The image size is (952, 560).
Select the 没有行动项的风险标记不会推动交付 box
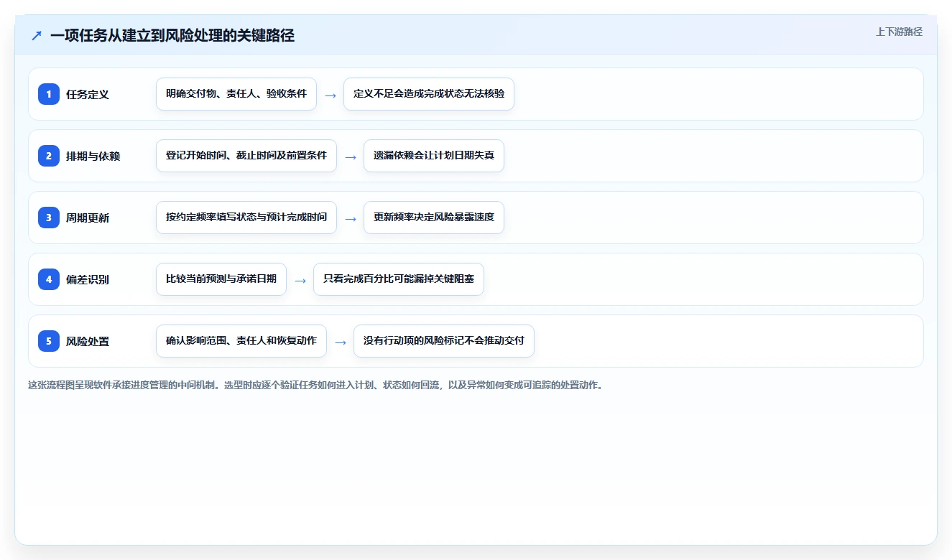[x=444, y=341]
